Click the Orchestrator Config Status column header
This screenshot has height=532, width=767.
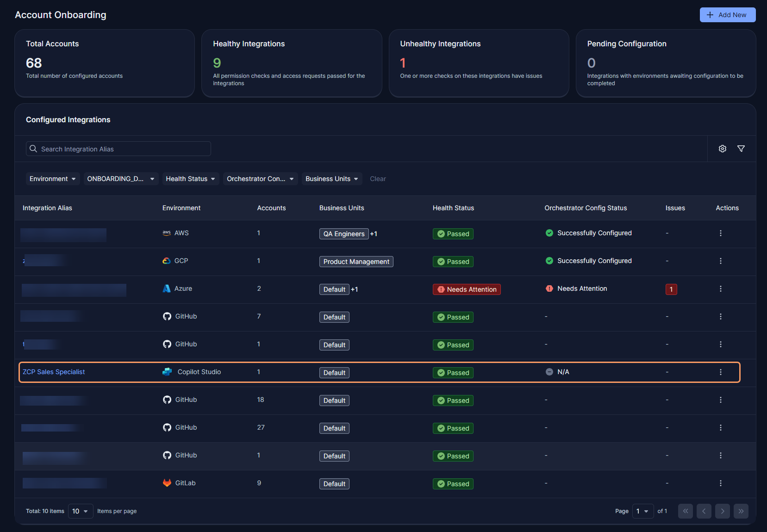click(586, 208)
